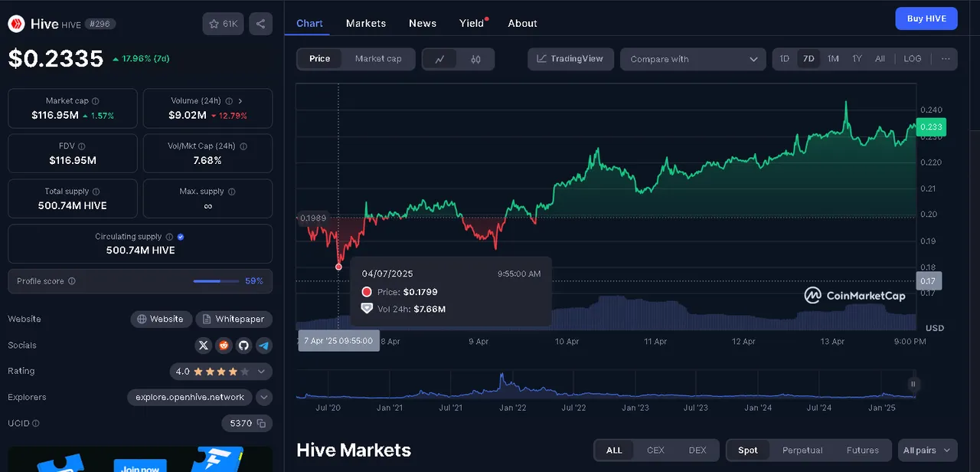Switch to the News tab

tap(423, 23)
